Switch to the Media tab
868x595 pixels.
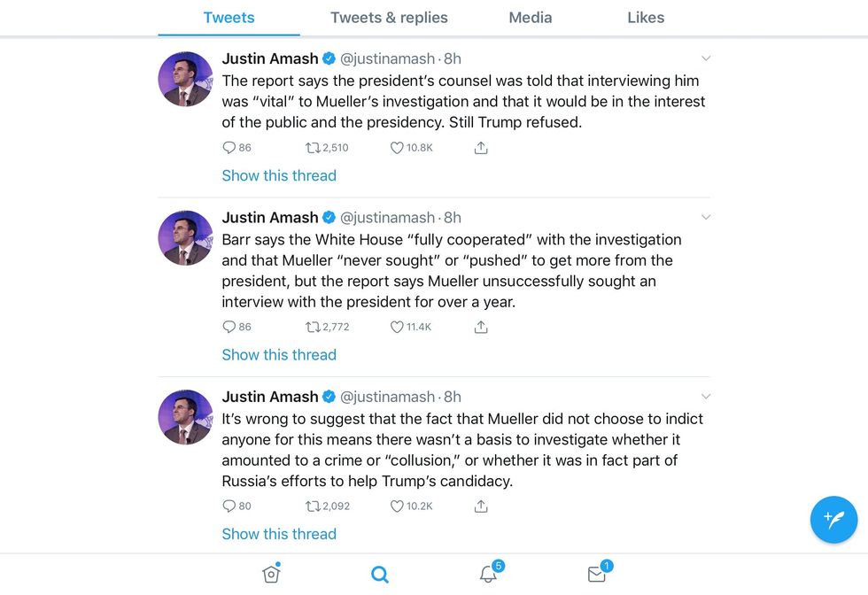(x=531, y=18)
